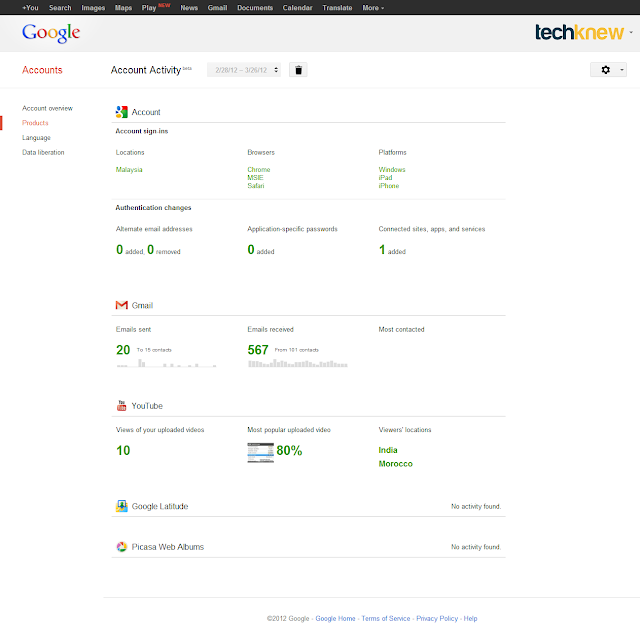Click the most popular video thumbnail
This screenshot has width=640, height=634.
click(261, 451)
